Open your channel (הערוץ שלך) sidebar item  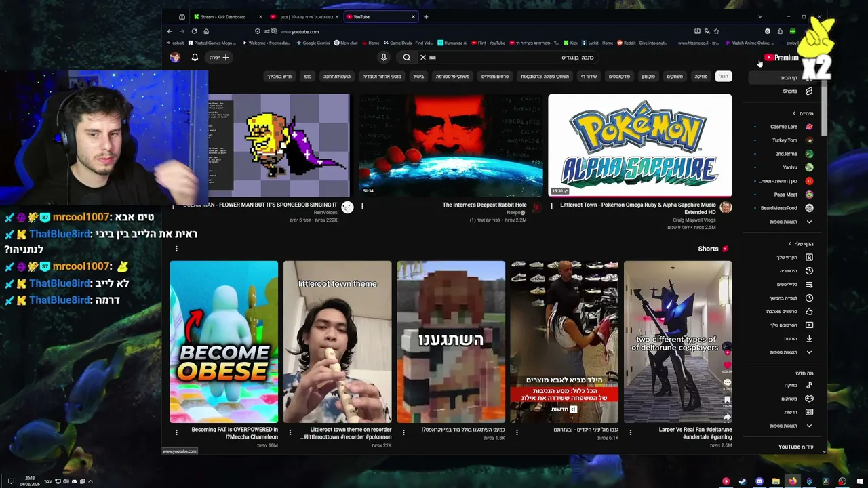[784, 258]
